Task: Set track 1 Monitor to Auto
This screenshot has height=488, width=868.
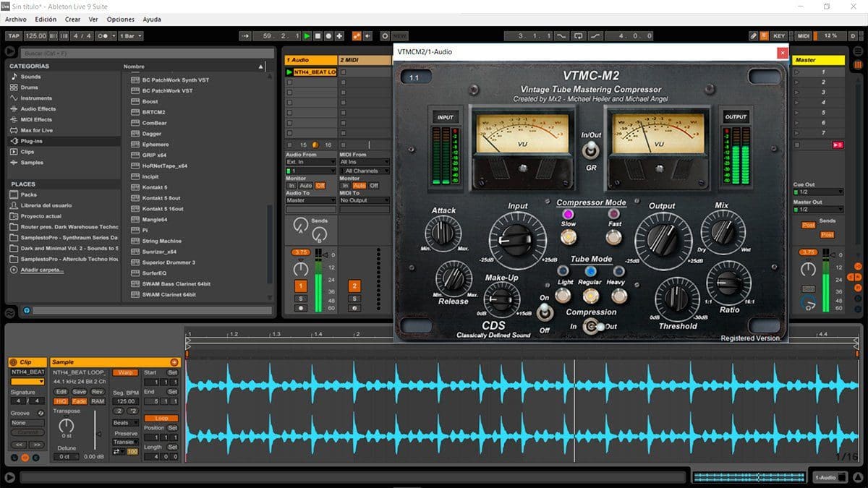Action: click(307, 186)
